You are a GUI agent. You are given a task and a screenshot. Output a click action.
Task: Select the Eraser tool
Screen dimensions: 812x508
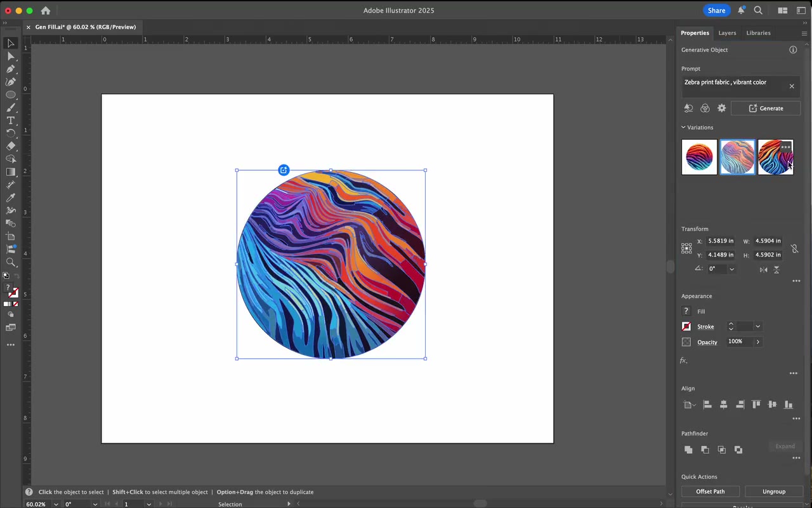(x=11, y=146)
